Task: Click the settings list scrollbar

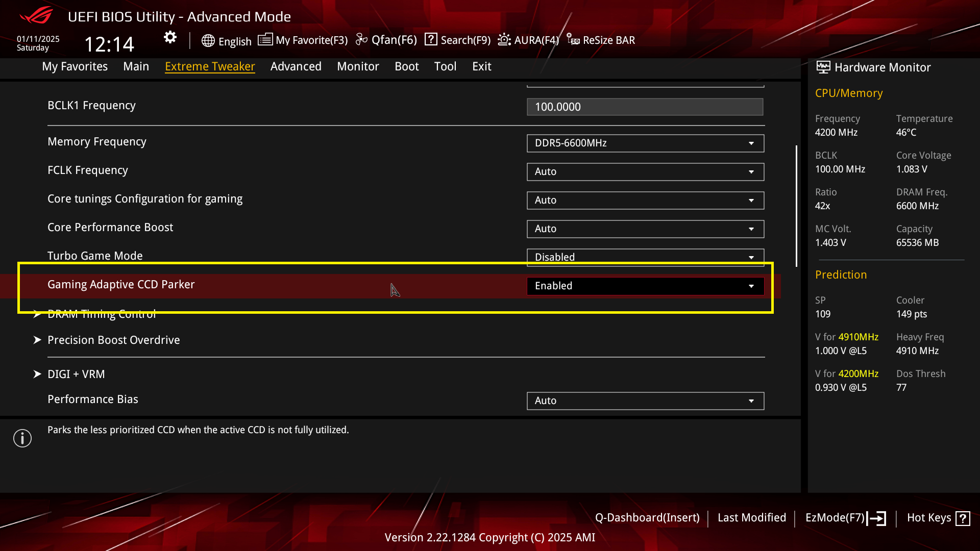Action: (x=796, y=206)
